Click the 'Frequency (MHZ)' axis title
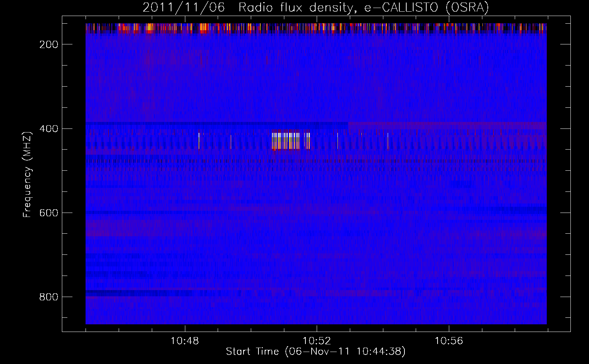The width and height of the screenshot is (589, 364). 27,174
